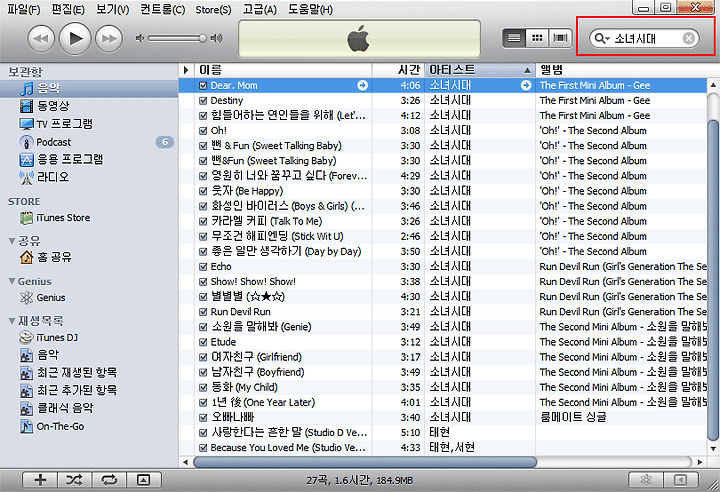Clear the search field text

coord(688,38)
